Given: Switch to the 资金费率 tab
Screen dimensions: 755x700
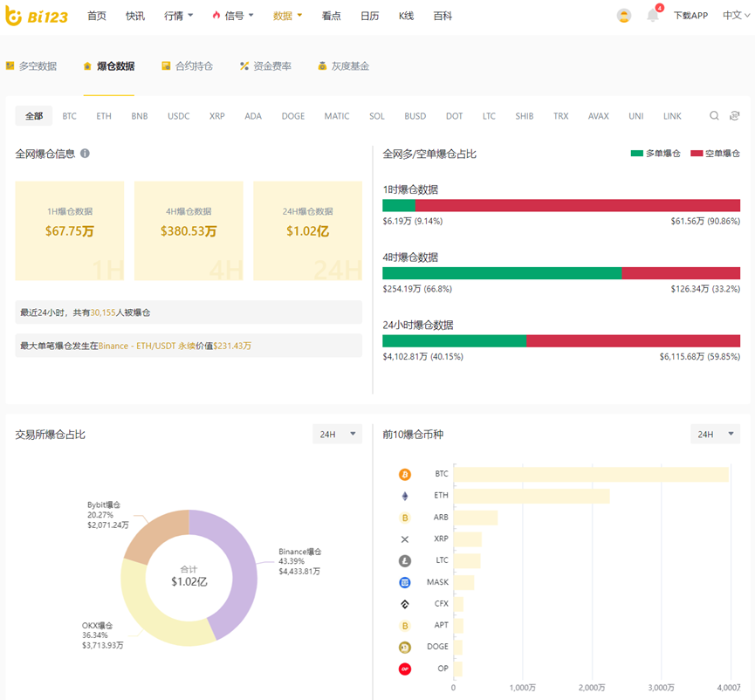Looking at the screenshot, I should (x=265, y=66).
